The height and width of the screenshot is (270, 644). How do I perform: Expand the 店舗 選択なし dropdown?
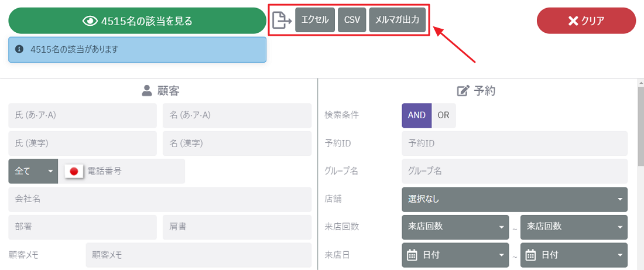(x=514, y=199)
